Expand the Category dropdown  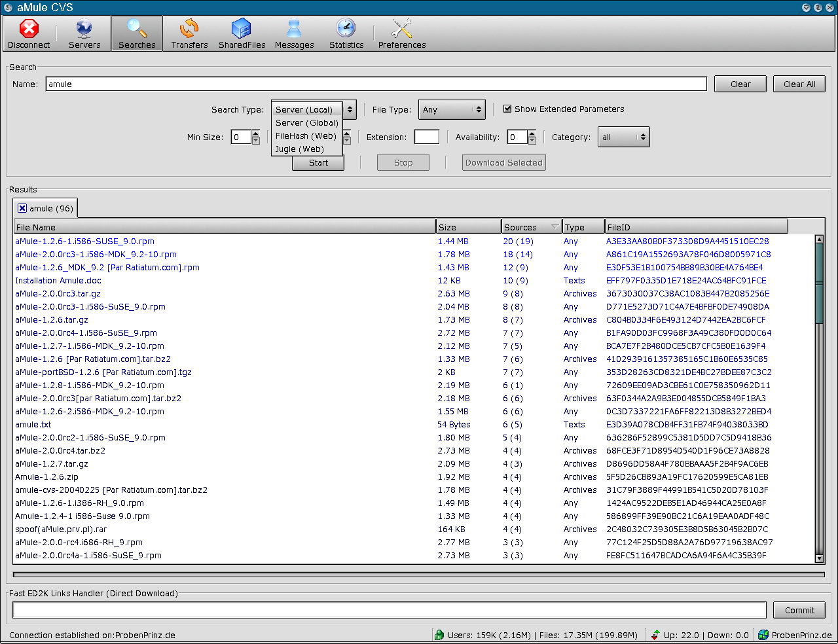coord(623,137)
